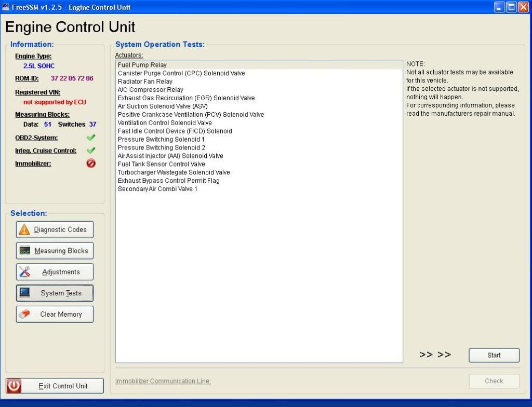Viewport: 532px width, 407px height.
Task: Click the Data count value 51
Action: click(47, 125)
